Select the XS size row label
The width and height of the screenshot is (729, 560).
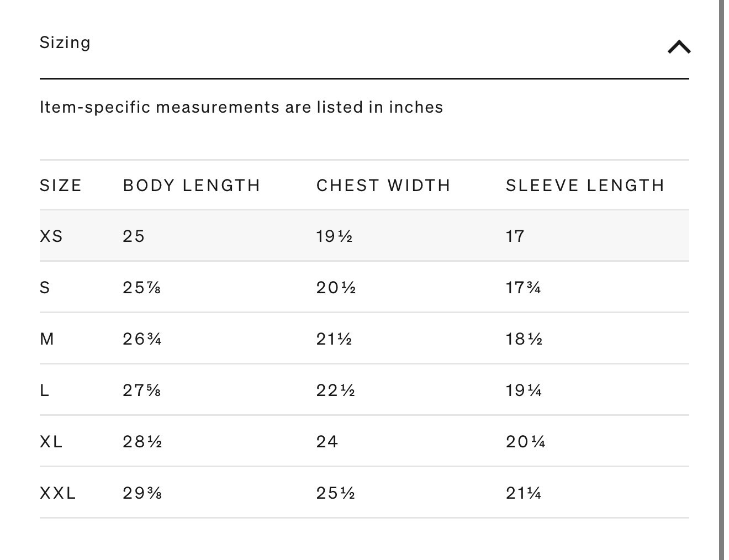[x=51, y=236]
